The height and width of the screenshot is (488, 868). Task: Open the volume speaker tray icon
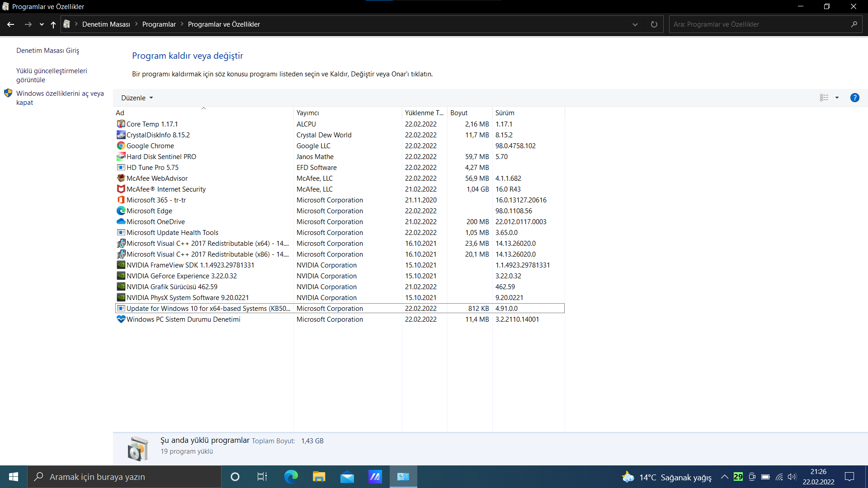coord(792,477)
